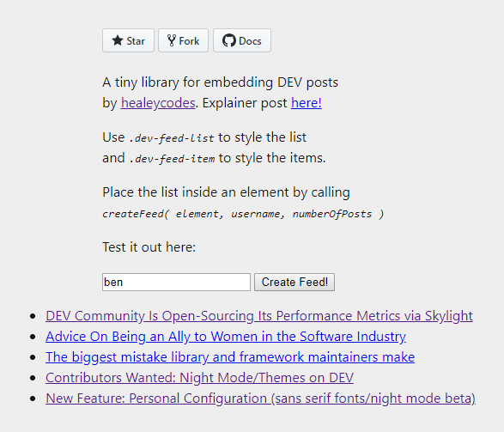
Task: Focus the username input containing 'ben'
Action: (176, 283)
